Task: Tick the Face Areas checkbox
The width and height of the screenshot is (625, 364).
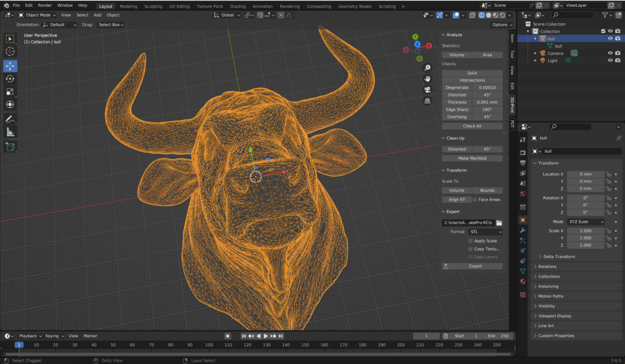Action: (475, 199)
